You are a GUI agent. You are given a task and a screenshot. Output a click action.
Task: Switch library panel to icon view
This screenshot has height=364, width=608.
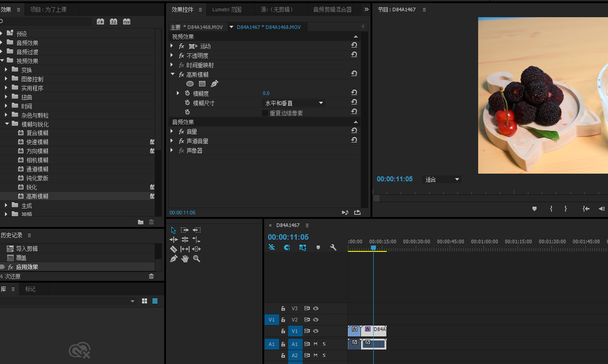145,301
